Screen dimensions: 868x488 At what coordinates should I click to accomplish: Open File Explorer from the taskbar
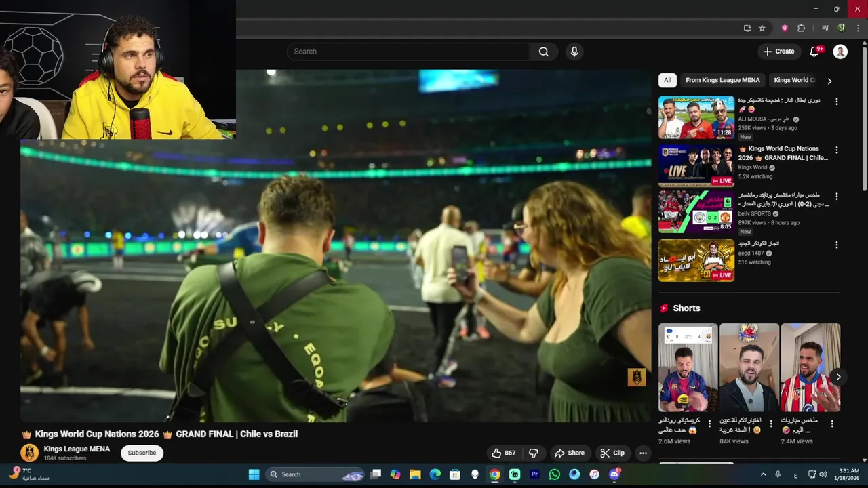pos(415,474)
